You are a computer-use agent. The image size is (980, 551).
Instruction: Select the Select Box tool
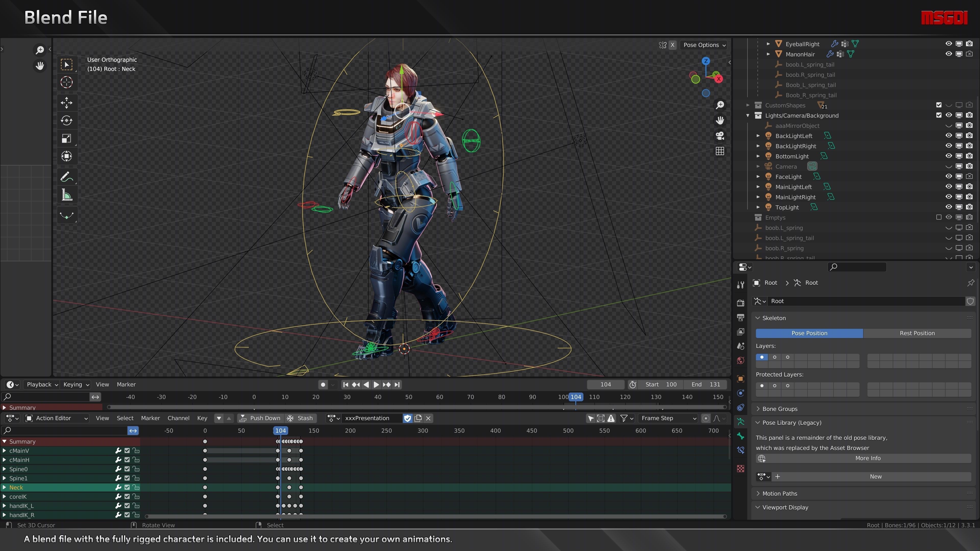coord(67,65)
